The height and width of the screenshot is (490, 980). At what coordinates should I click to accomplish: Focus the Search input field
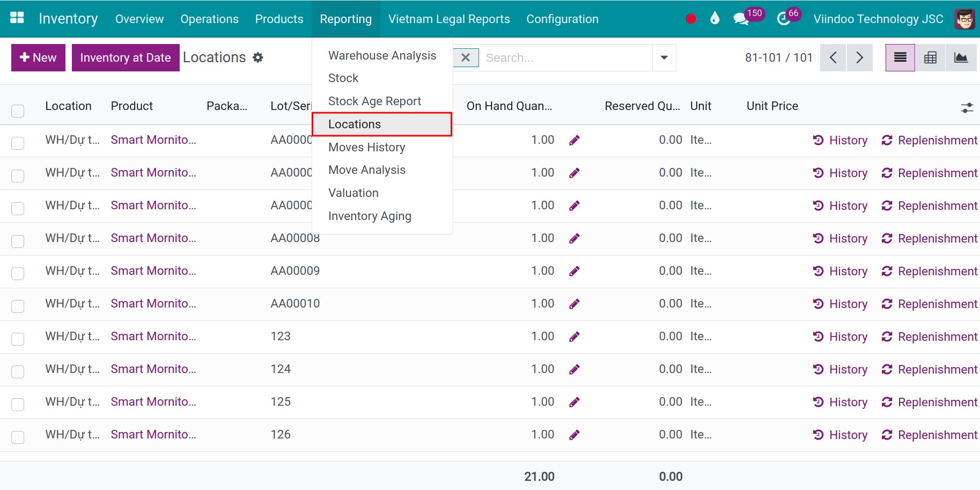[x=565, y=57]
